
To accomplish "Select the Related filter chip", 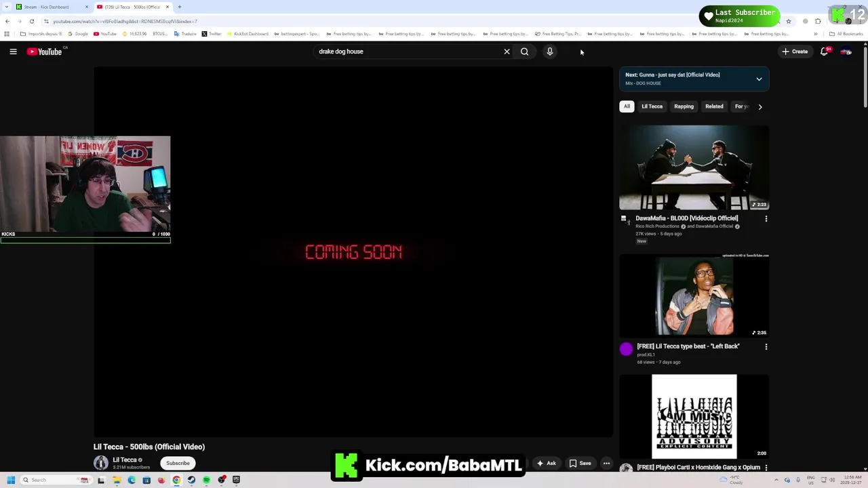I will click(714, 106).
